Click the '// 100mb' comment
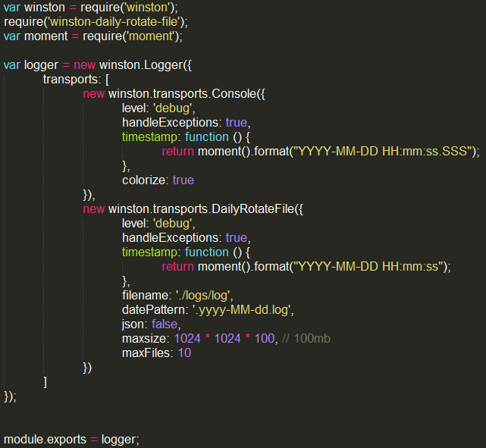The width and height of the screenshot is (486, 448). coord(306,338)
